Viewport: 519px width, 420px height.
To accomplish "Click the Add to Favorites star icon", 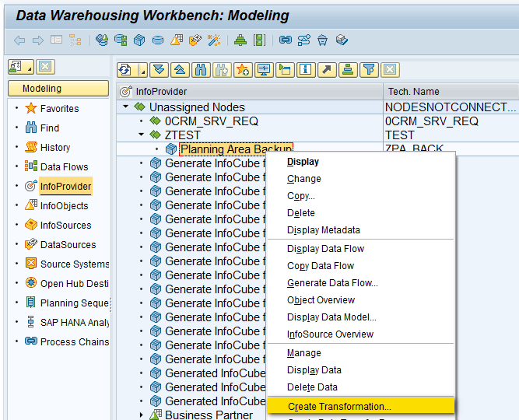I will tap(242, 70).
